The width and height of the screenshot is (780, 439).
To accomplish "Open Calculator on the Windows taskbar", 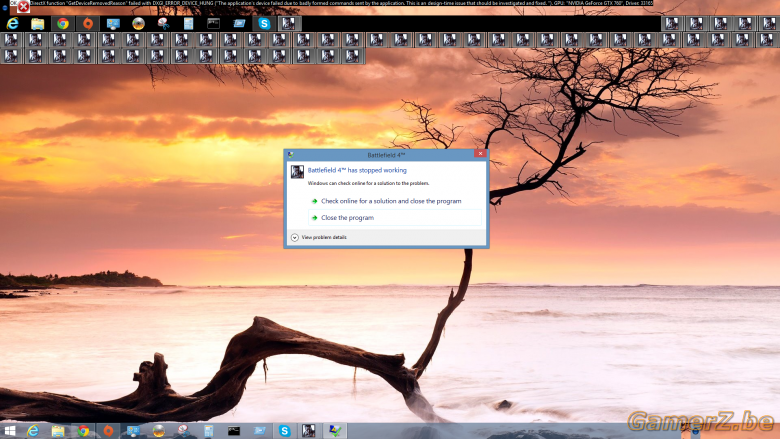I will [208, 431].
